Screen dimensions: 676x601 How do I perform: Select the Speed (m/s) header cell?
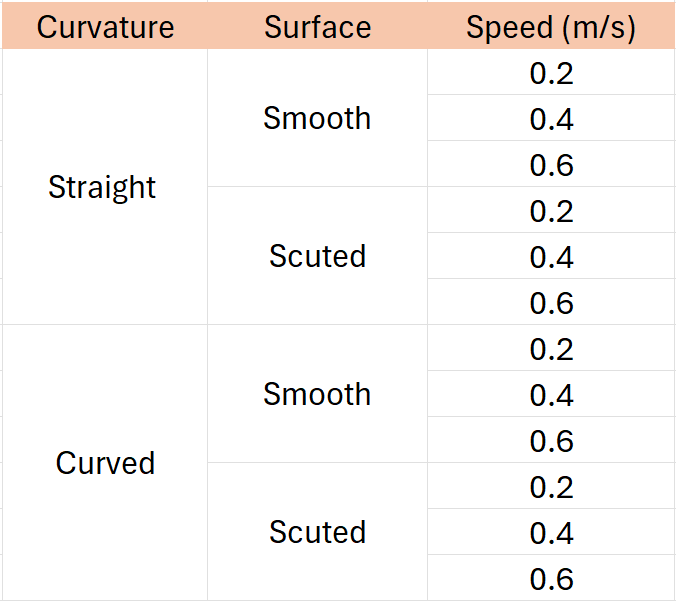(551, 27)
